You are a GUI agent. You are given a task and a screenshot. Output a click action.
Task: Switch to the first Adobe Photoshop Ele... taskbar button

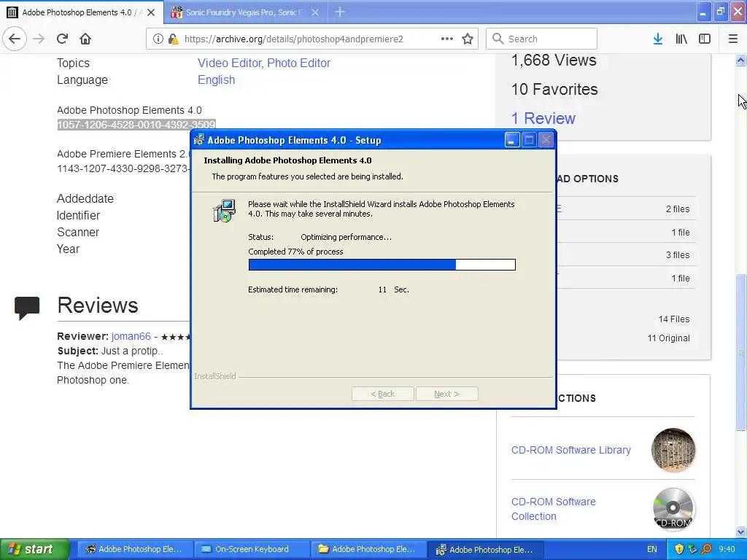[x=134, y=550]
